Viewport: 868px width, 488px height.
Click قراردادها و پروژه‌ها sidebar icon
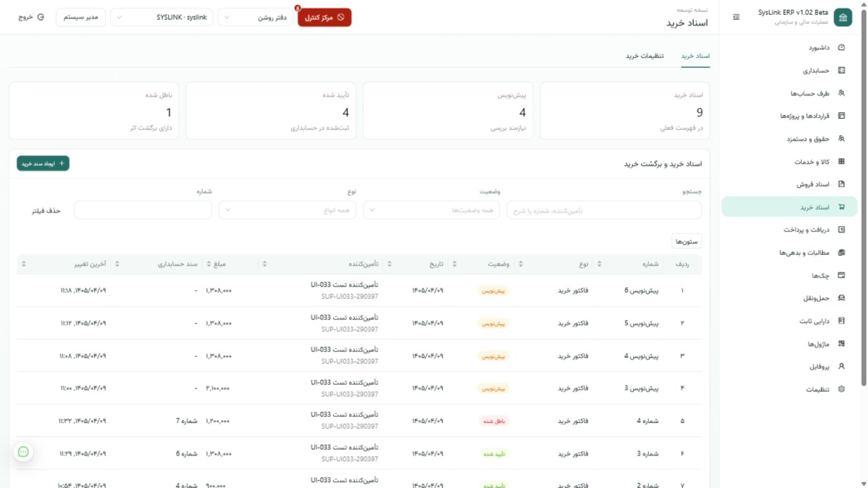click(x=842, y=116)
